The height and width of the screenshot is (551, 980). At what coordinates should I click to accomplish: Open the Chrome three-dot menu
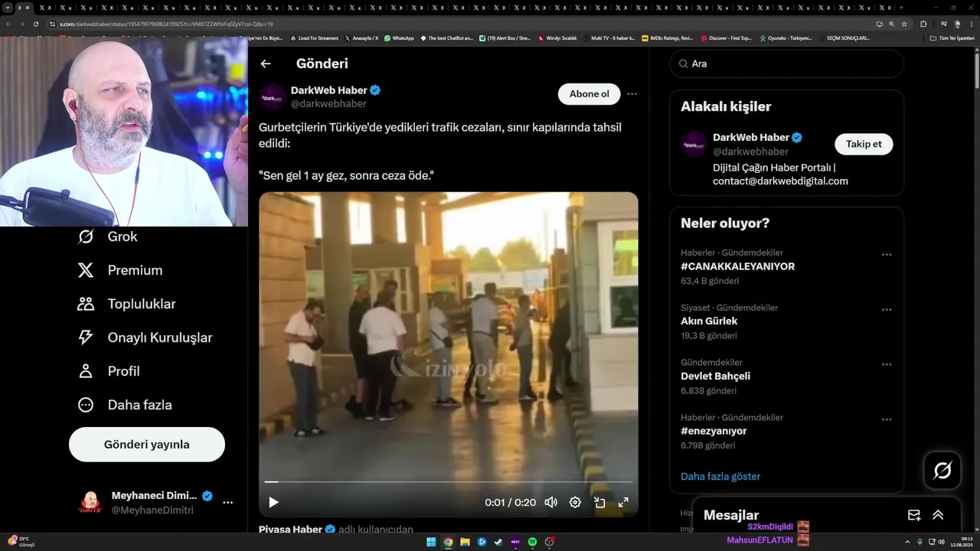click(x=971, y=24)
